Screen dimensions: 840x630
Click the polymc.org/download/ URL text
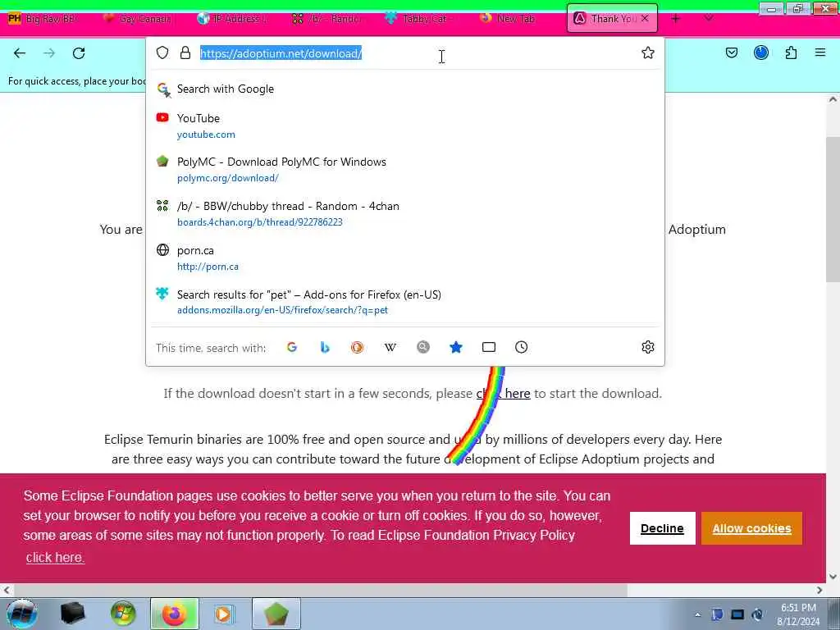click(228, 178)
